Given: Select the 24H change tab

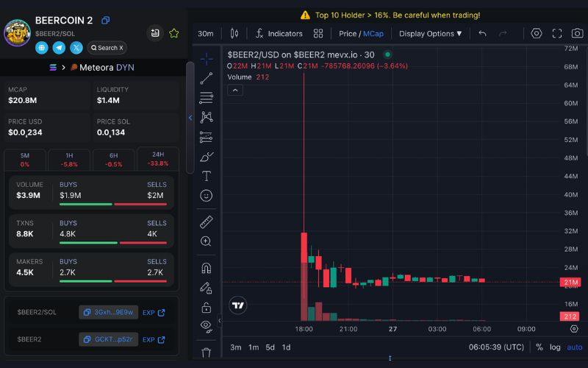Looking at the screenshot, I should point(158,159).
